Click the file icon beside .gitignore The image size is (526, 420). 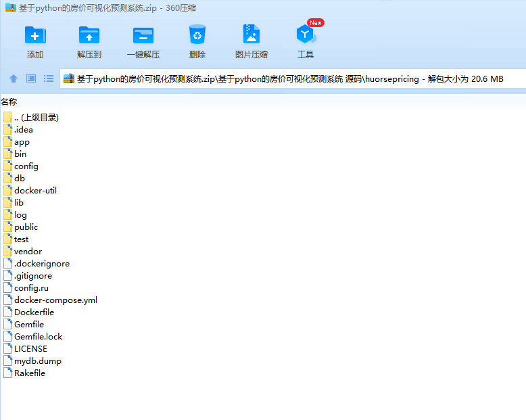point(8,275)
